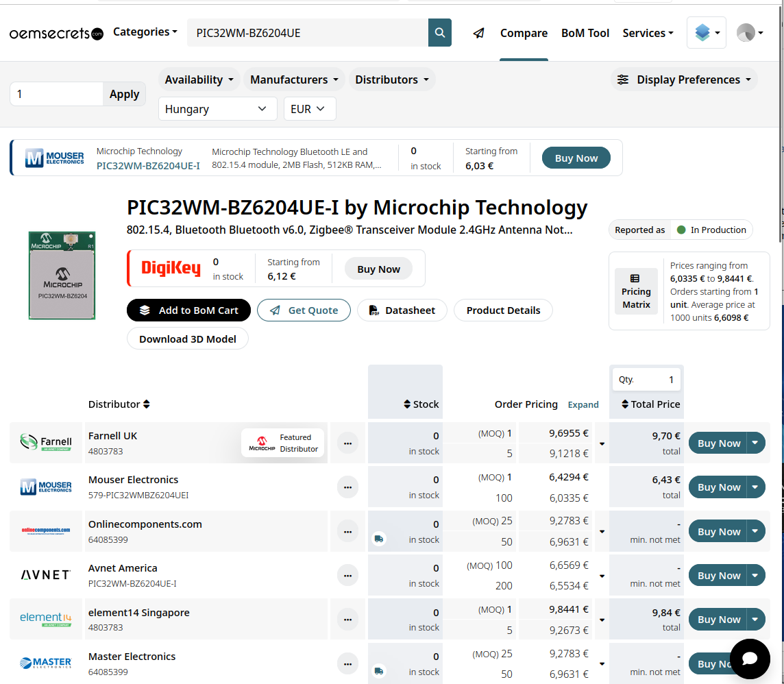This screenshot has width=784, height=684.
Task: Open the Datasheet
Action: 402,310
